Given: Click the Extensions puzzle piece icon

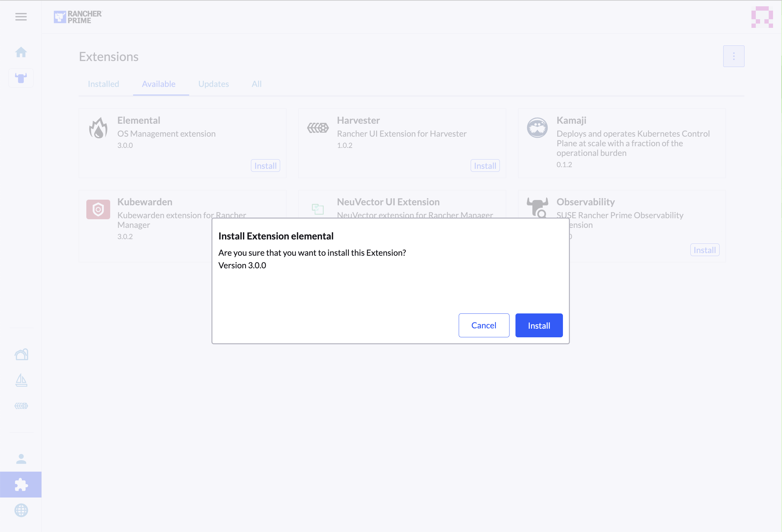Looking at the screenshot, I should point(21,485).
